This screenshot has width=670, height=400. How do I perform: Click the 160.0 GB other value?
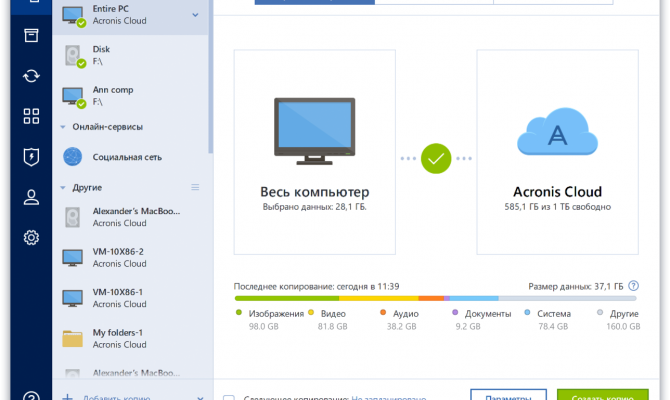point(623,326)
